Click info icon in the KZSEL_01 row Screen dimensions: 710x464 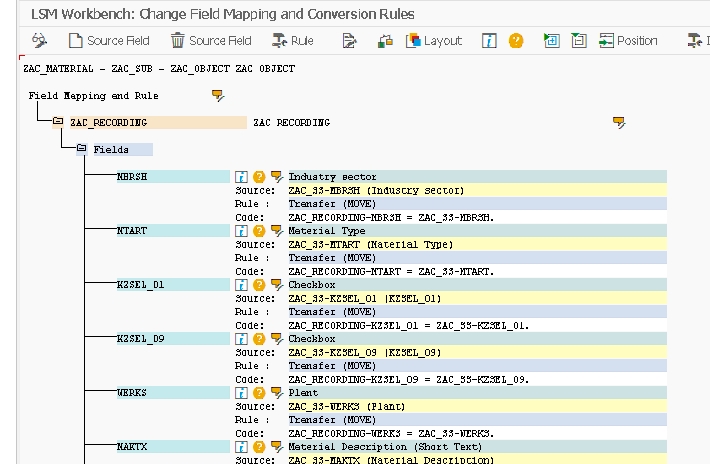tap(241, 285)
